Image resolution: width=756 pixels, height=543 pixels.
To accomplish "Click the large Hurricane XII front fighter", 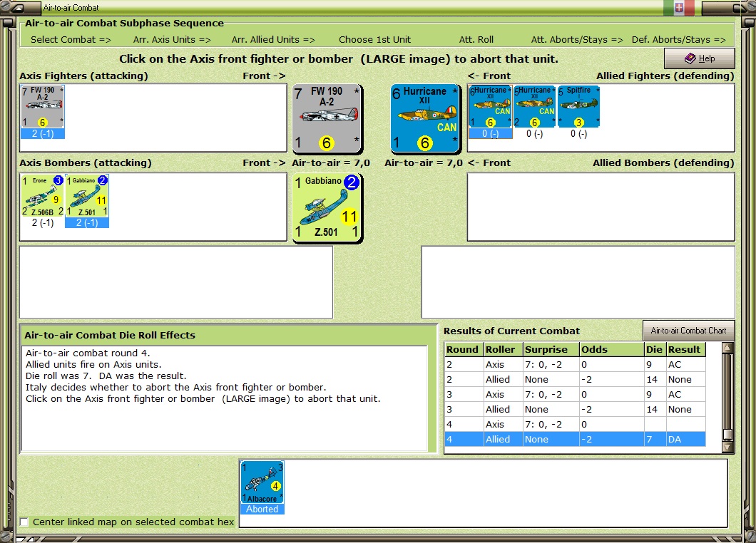I will point(425,118).
